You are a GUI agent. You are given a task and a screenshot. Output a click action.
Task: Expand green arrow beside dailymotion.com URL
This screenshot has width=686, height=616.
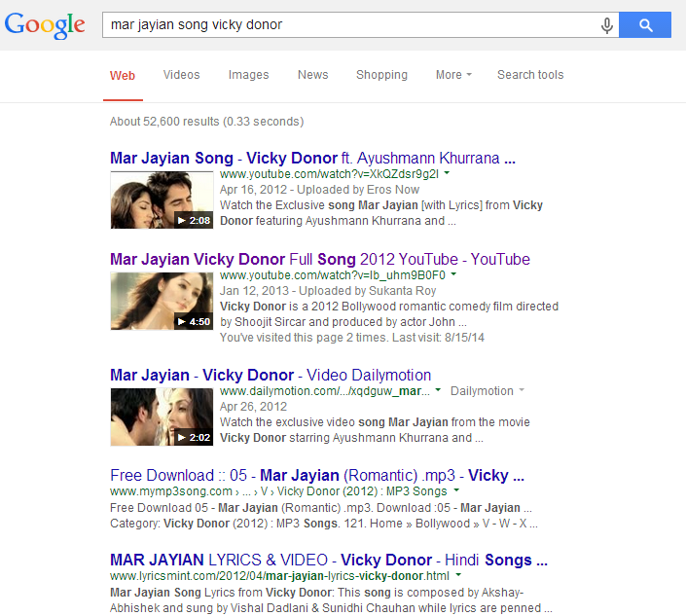pos(438,390)
